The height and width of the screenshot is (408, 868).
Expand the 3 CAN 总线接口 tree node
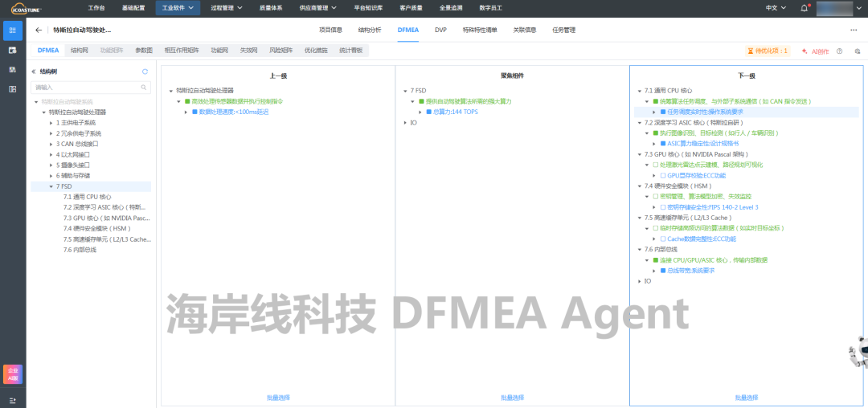point(51,144)
